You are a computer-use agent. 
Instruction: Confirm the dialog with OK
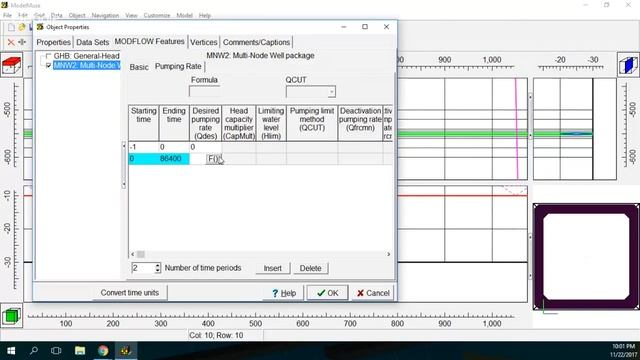coord(327,293)
